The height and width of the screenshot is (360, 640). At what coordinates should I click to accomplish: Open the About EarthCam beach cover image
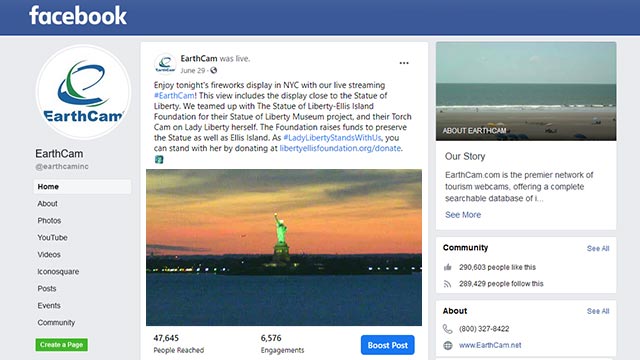pyautogui.click(x=526, y=91)
